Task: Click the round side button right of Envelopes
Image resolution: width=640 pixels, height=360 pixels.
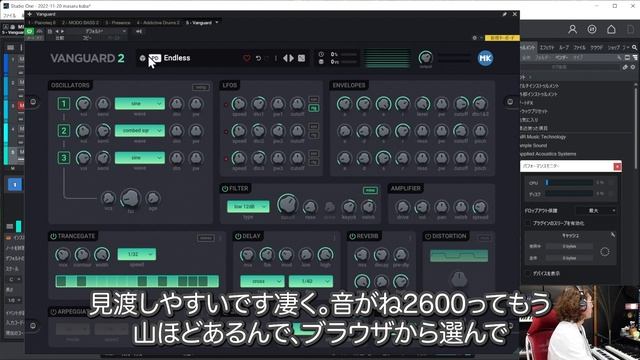Action: coord(510,102)
